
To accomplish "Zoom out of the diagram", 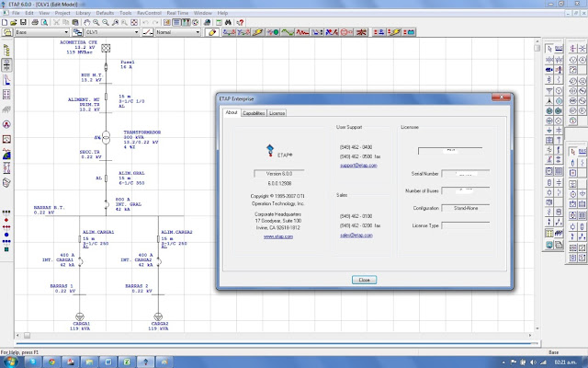I will (x=106, y=22).
